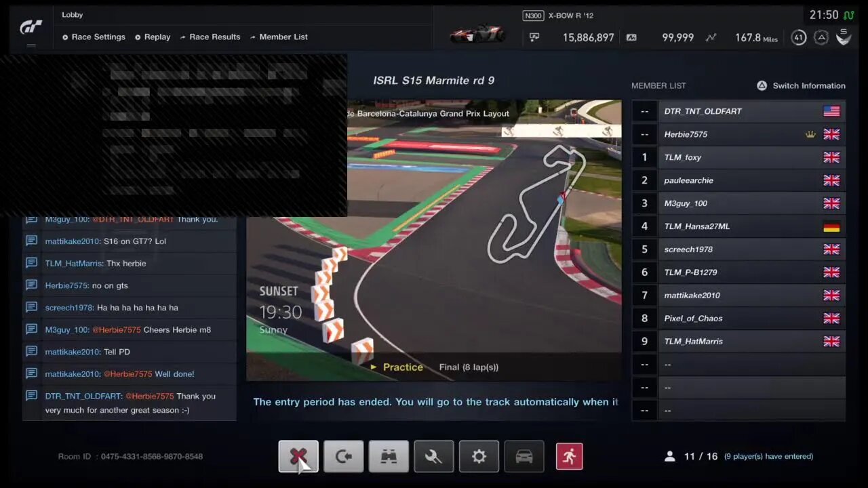Click the level 41 circle badge
The width and height of the screenshot is (868, 488).
(799, 37)
